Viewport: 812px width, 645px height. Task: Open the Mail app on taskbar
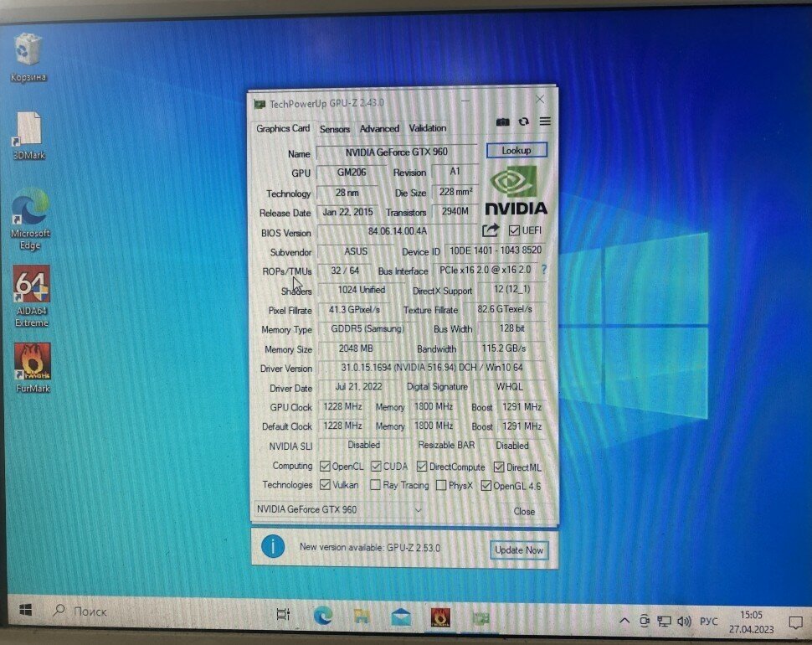(401, 617)
